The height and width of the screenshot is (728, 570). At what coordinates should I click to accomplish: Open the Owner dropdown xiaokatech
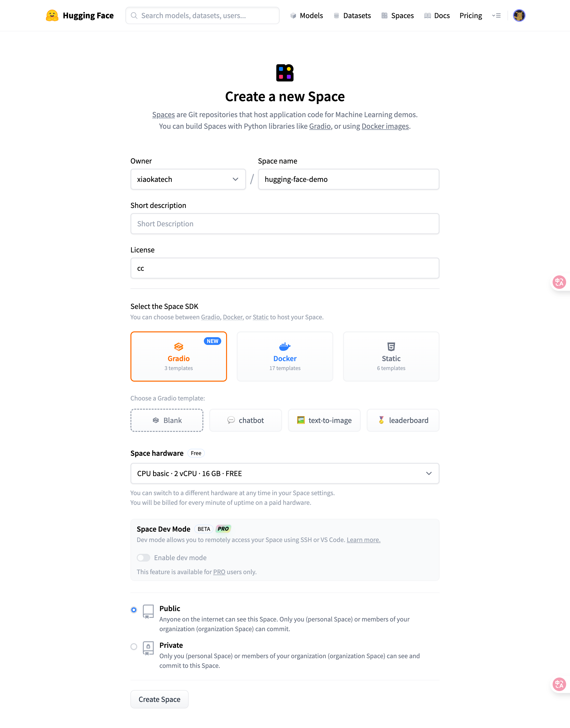tap(188, 179)
